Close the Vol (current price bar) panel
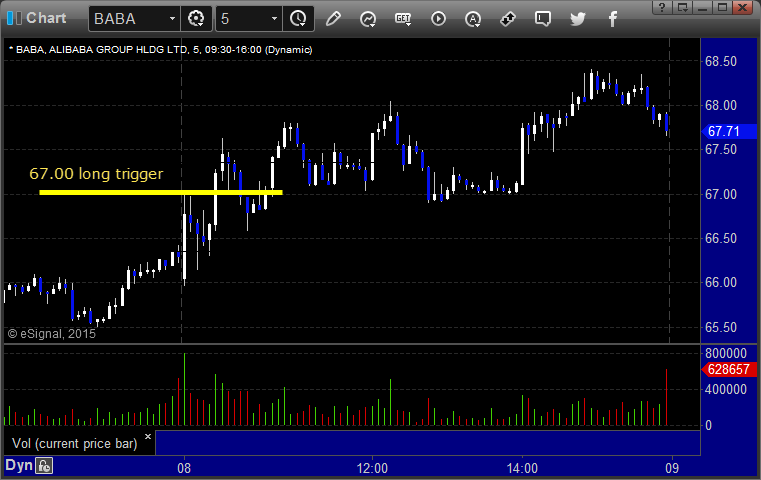The width and height of the screenshot is (761, 480). [x=148, y=436]
